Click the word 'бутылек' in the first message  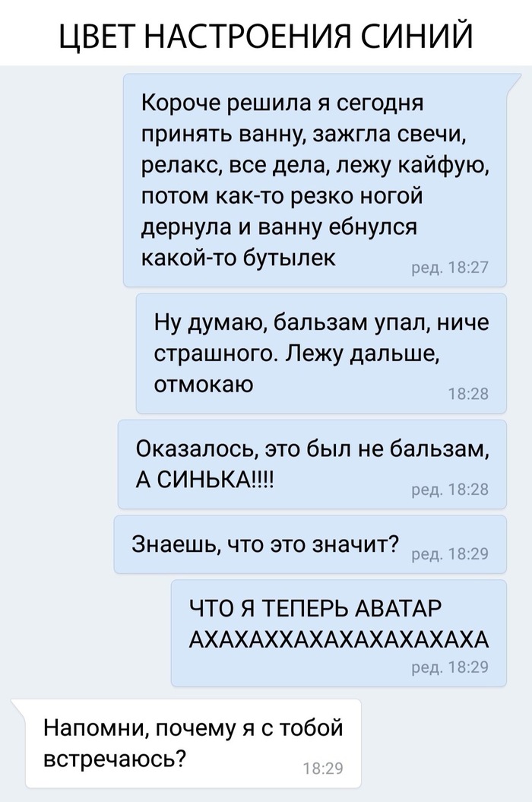tap(289, 258)
